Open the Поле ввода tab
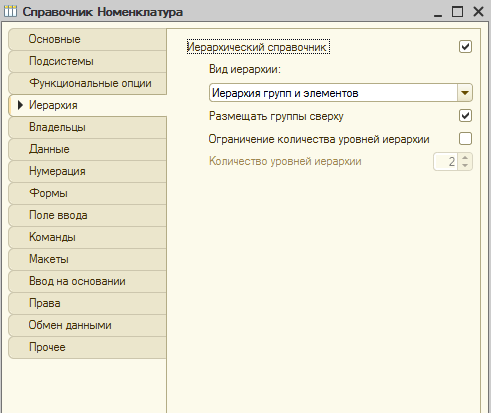 click(x=87, y=215)
